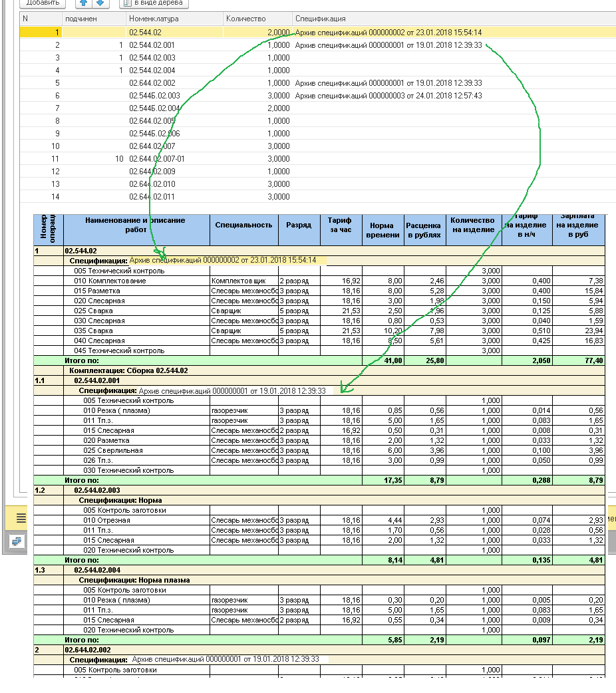
Task: Click 'Комплектация: Сборка 02.544.02' report row
Action: click(128, 370)
